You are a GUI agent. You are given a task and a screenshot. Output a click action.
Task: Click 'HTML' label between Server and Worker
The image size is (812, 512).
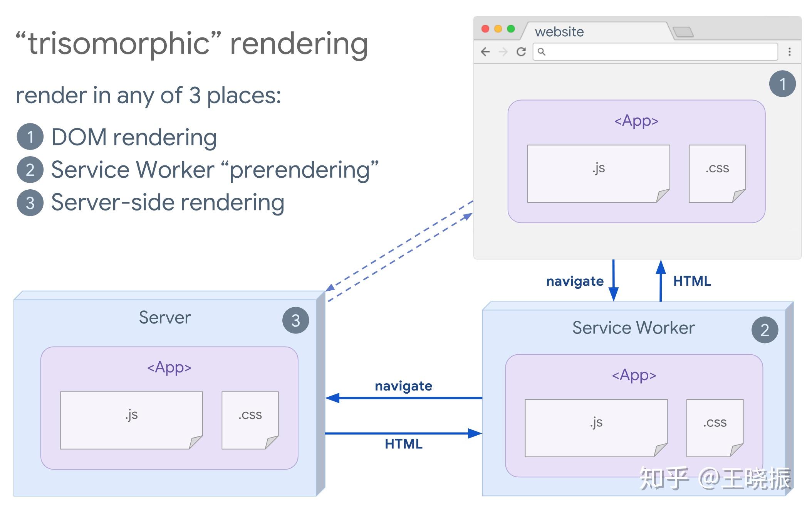[x=404, y=444]
